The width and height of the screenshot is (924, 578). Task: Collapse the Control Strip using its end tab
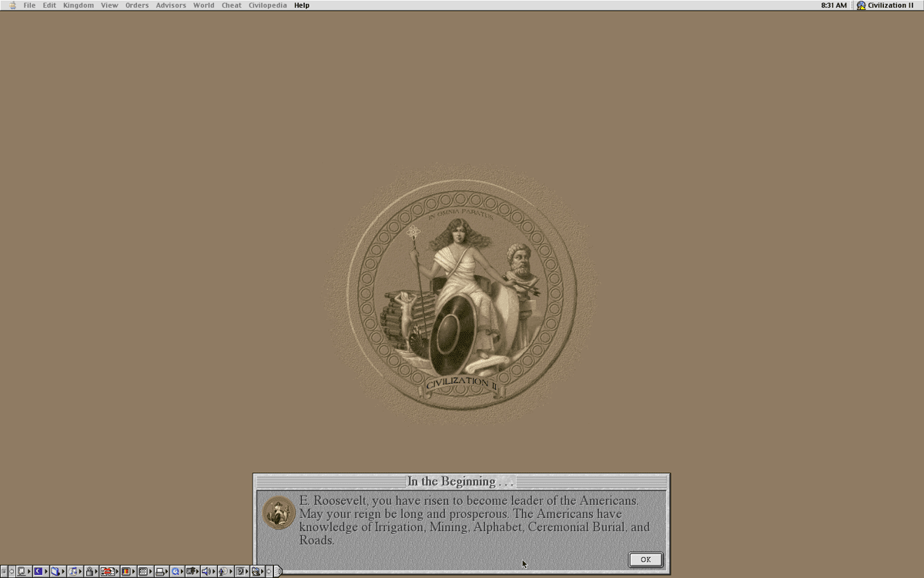point(279,571)
